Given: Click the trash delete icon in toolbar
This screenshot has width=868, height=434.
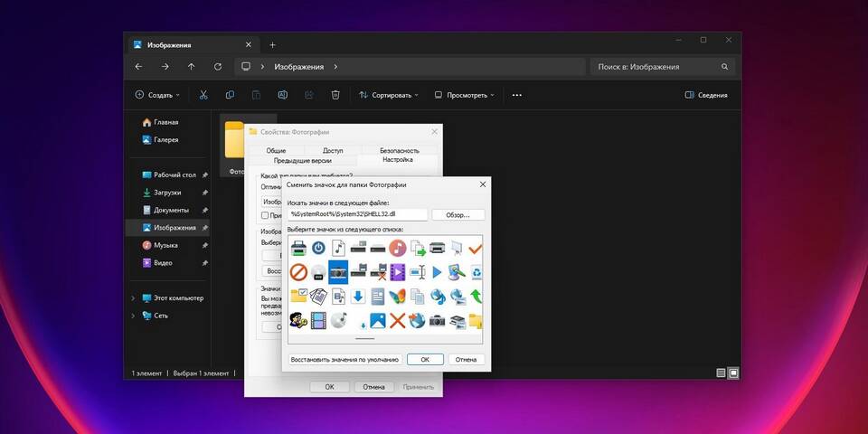Looking at the screenshot, I should click(x=335, y=95).
